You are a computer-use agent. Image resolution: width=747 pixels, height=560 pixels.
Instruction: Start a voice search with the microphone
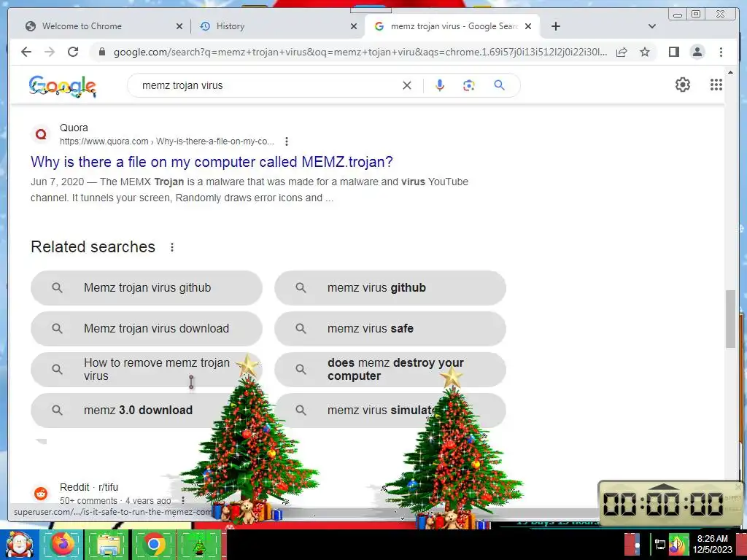point(440,85)
